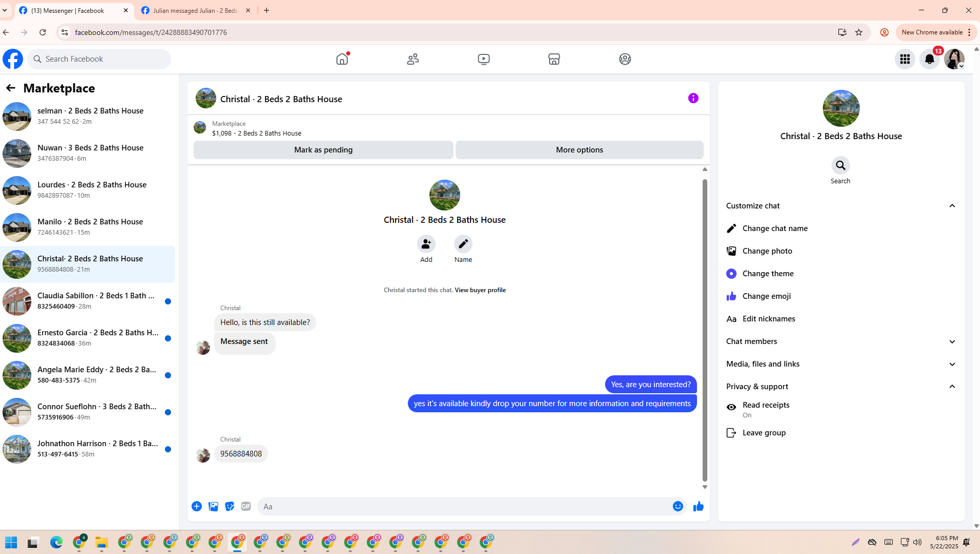
Task: Open Johnathon Harrison conversation
Action: [88, 449]
